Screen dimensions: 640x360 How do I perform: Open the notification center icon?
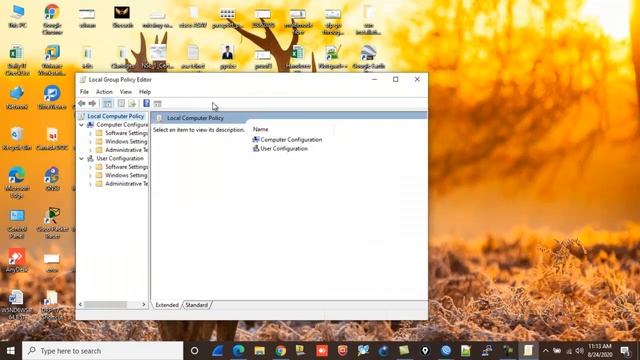pyautogui.click(x=625, y=351)
